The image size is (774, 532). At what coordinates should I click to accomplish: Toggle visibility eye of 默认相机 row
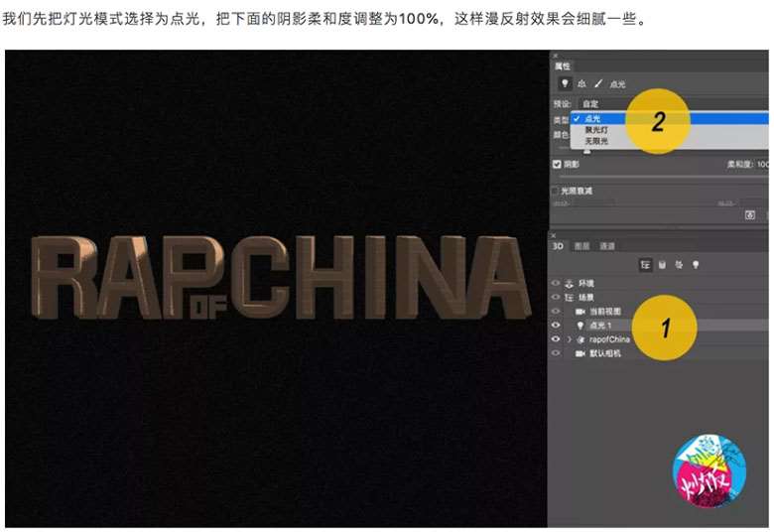pyautogui.click(x=556, y=353)
